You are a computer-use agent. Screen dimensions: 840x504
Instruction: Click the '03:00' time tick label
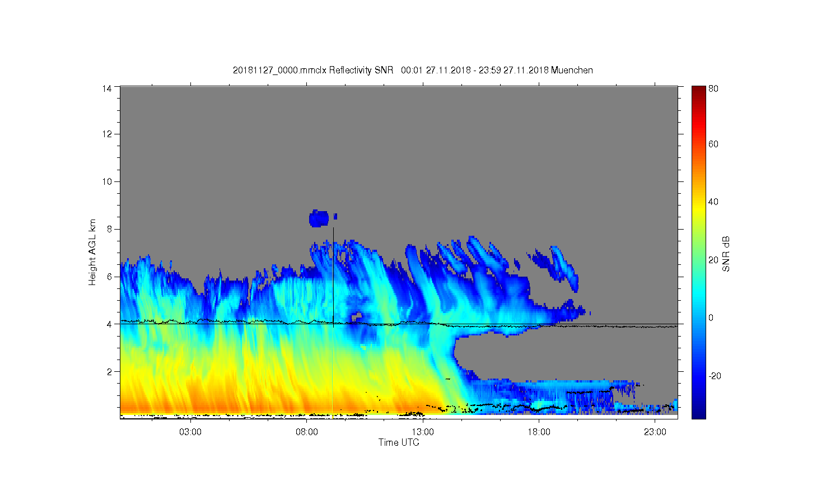click(190, 432)
